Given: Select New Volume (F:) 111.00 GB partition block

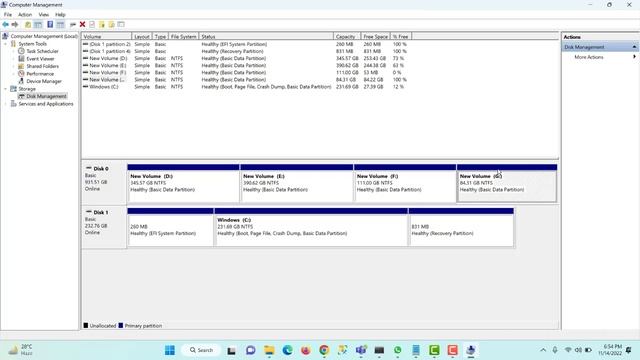Looking at the screenshot, I should click(405, 183).
